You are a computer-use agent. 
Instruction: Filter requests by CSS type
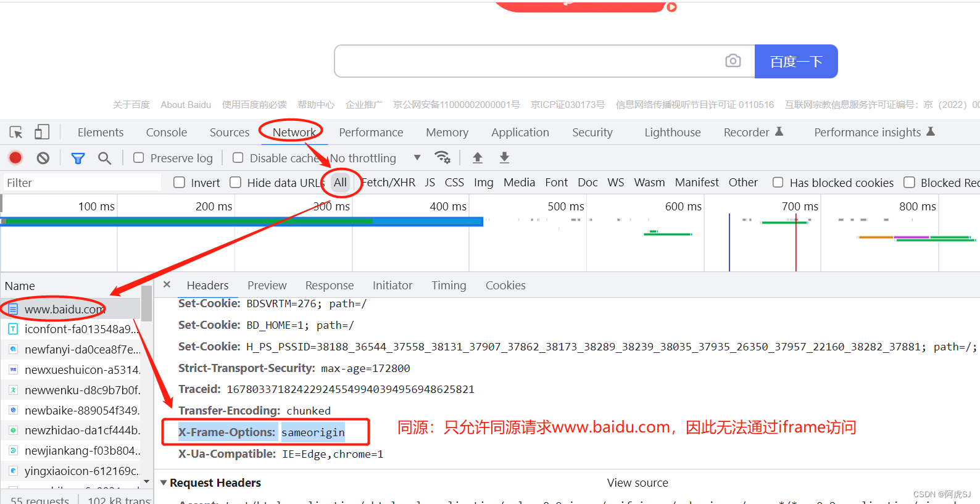pos(454,183)
